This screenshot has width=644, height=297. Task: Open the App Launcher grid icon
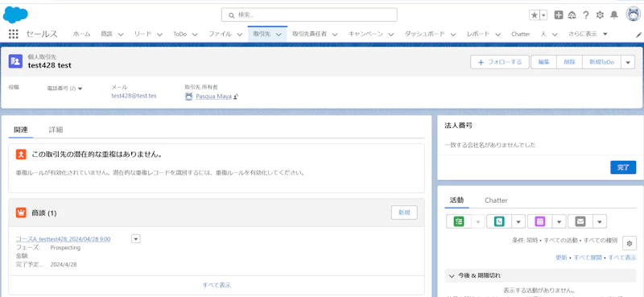point(14,34)
